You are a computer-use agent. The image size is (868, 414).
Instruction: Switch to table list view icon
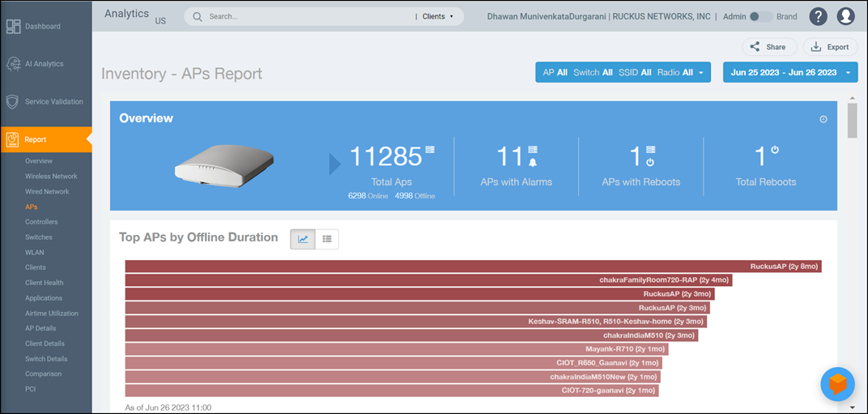327,239
